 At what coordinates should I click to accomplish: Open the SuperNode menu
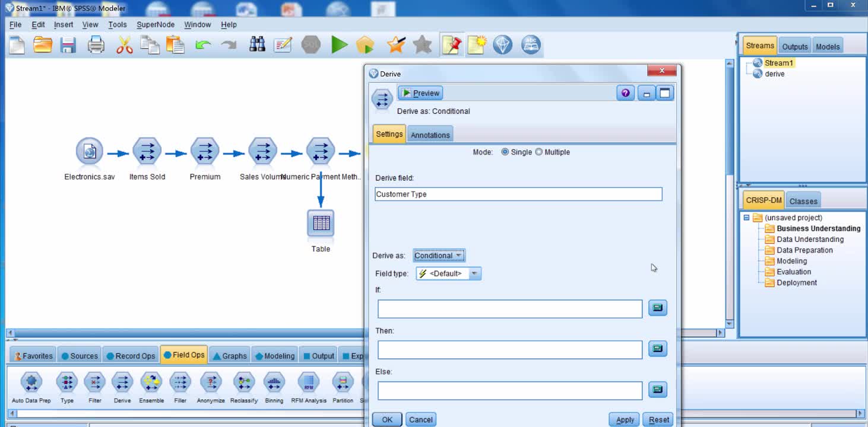pos(156,24)
